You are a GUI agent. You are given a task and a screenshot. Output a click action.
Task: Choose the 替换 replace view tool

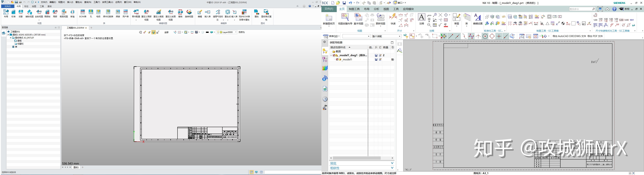pyautogui.click(x=180, y=13)
